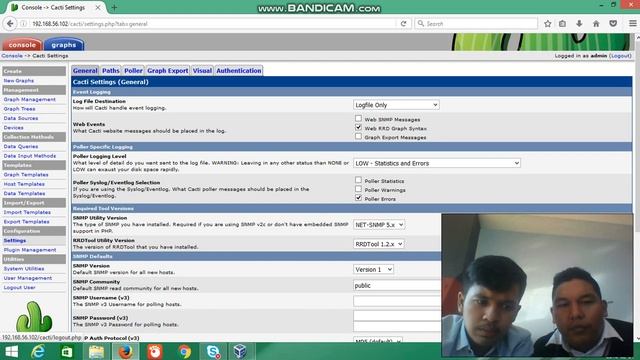Open the Firefox bookmarks list icon
640x360 pixels.
tap(562, 24)
